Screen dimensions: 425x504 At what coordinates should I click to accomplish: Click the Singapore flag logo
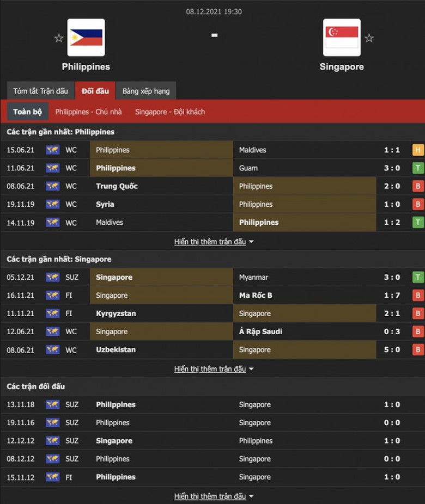pyautogui.click(x=342, y=38)
